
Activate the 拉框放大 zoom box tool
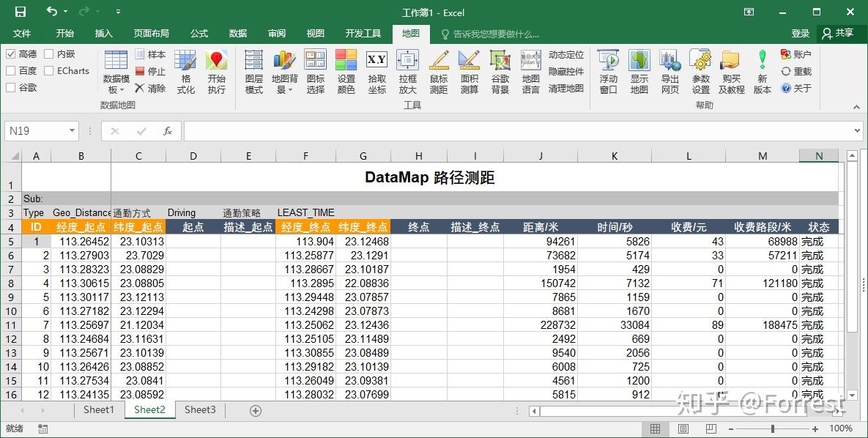[407, 70]
